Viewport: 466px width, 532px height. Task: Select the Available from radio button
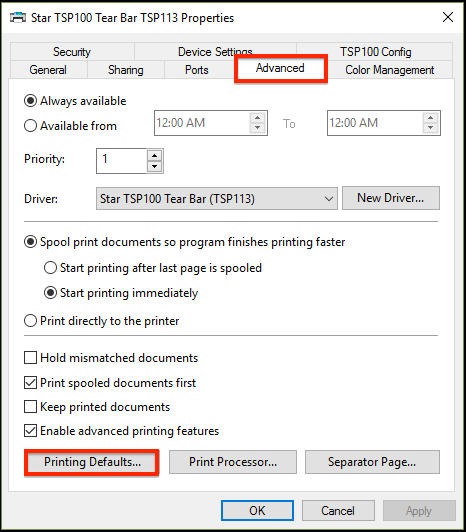(x=30, y=126)
